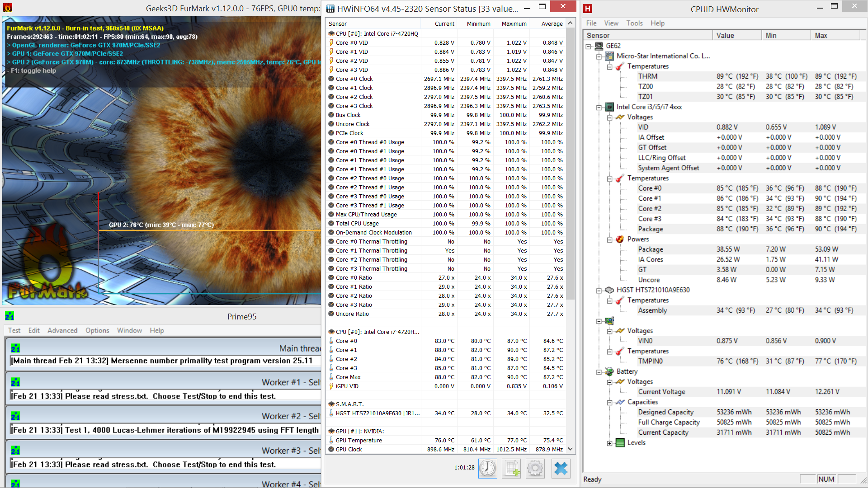Screen dimensions: 868x488
Task: Click the Prime95 Worker #1 window icon
Action: [x=15, y=382]
